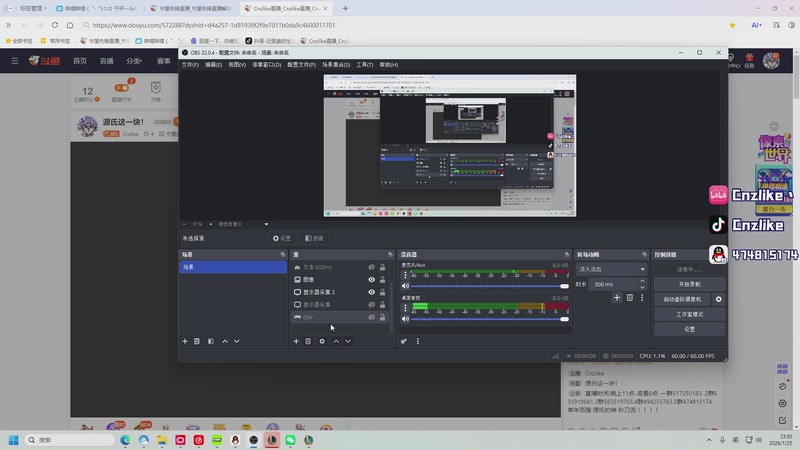
Task: Click the 启动虚拟摄像机 button
Action: tap(682, 299)
